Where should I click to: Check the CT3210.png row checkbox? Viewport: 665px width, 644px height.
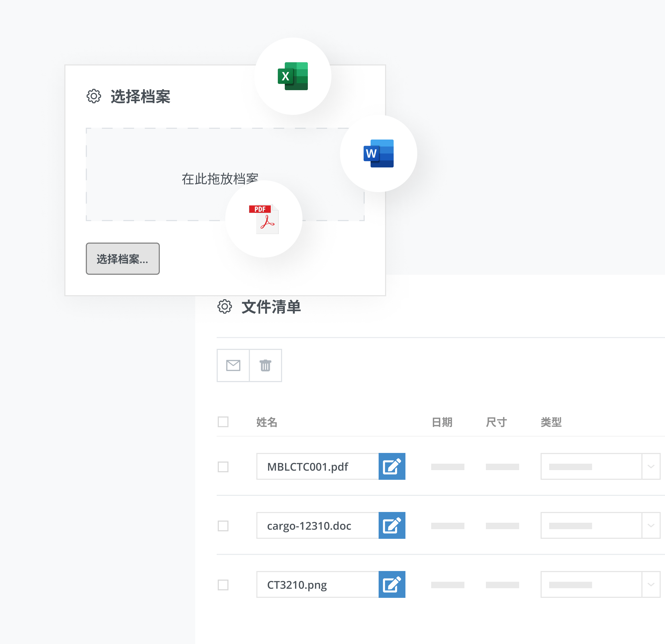click(x=223, y=585)
